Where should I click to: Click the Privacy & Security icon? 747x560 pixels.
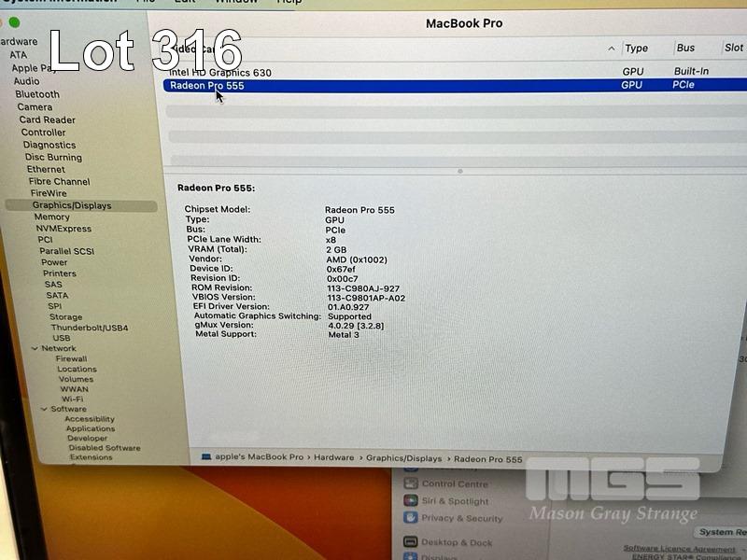click(x=410, y=518)
